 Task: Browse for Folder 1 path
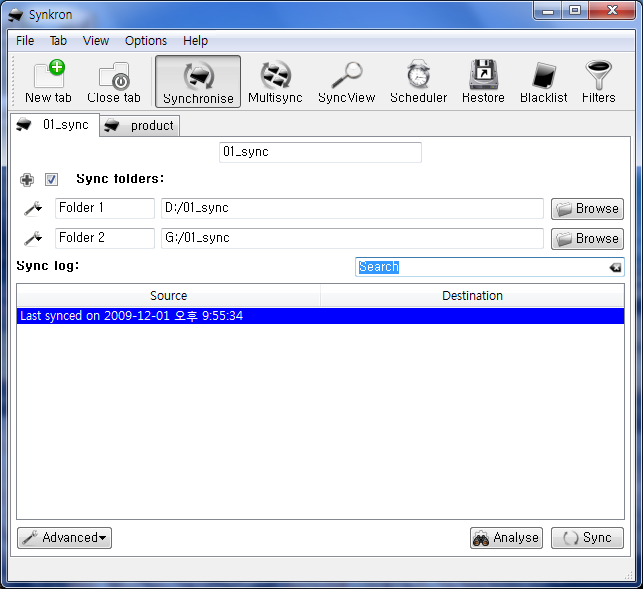(587, 209)
